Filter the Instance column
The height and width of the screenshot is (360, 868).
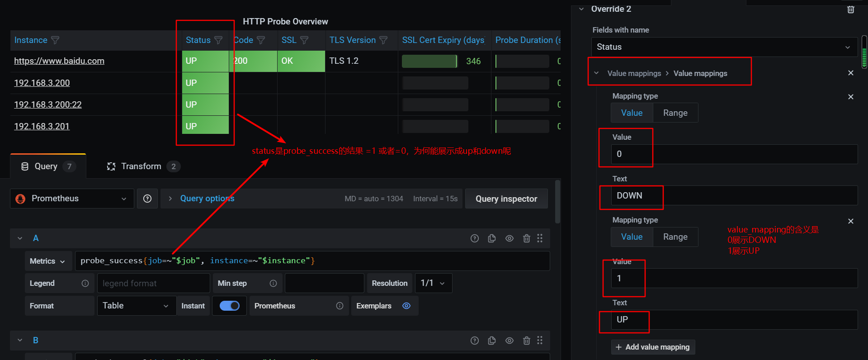(x=55, y=40)
